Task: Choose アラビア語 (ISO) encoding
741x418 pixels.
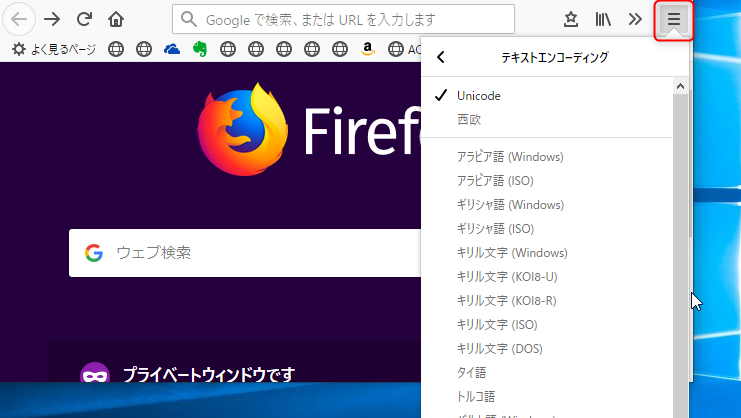Action: click(546, 181)
